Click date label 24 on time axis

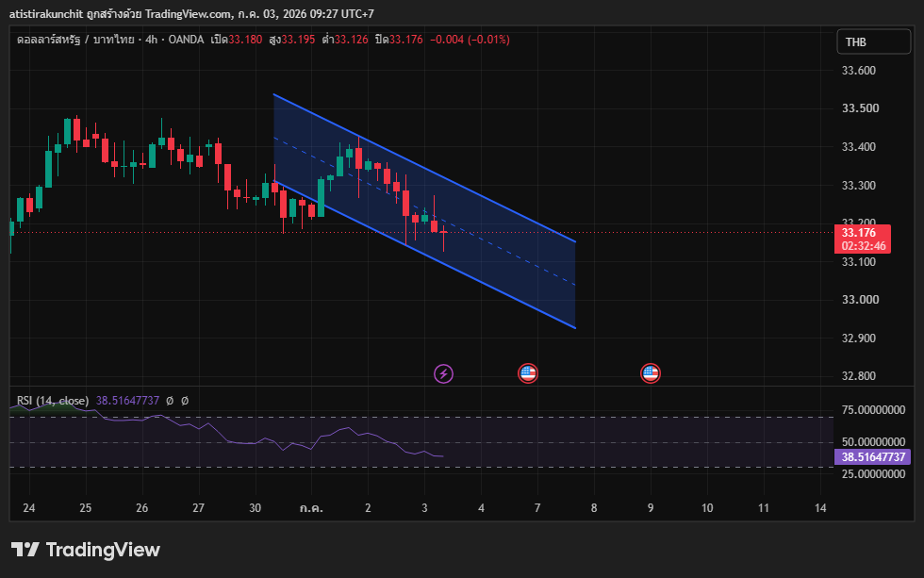[29, 508]
